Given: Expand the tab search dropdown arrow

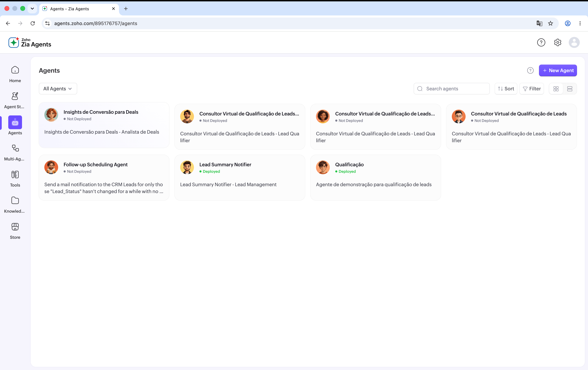Looking at the screenshot, I should [32, 9].
